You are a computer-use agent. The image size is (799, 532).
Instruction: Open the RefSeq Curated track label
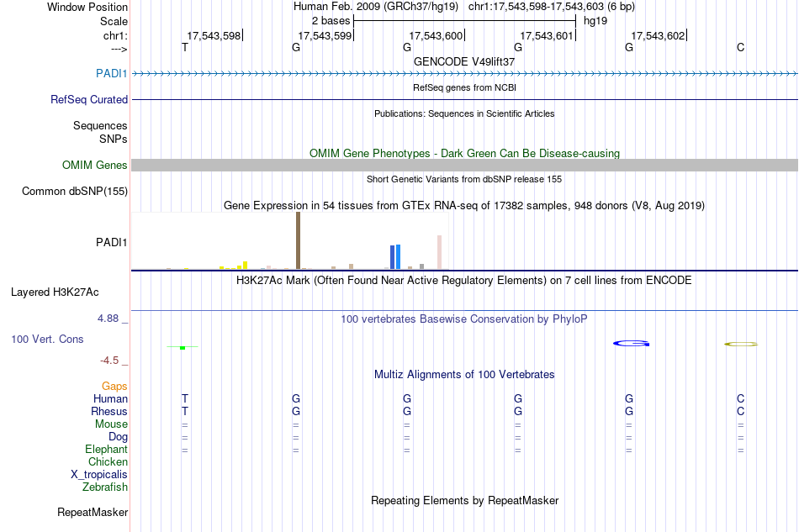tap(88, 99)
